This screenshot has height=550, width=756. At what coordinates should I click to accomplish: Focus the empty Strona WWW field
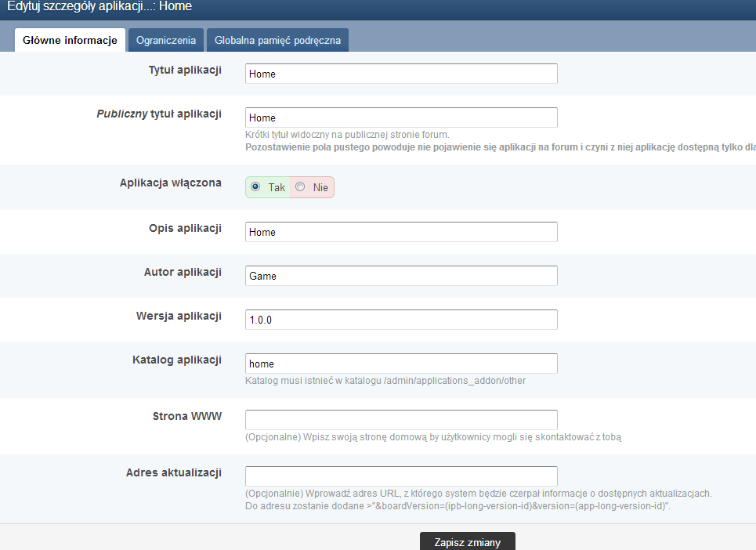400,420
